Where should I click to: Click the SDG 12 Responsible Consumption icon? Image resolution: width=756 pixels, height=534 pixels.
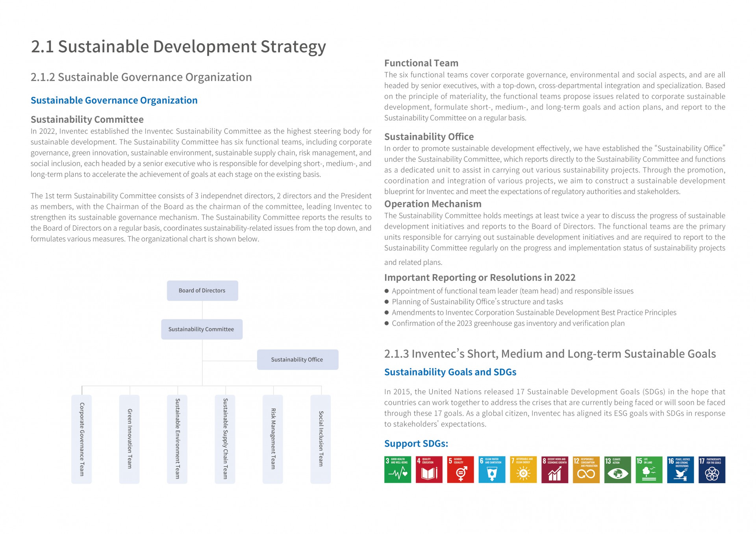click(586, 469)
